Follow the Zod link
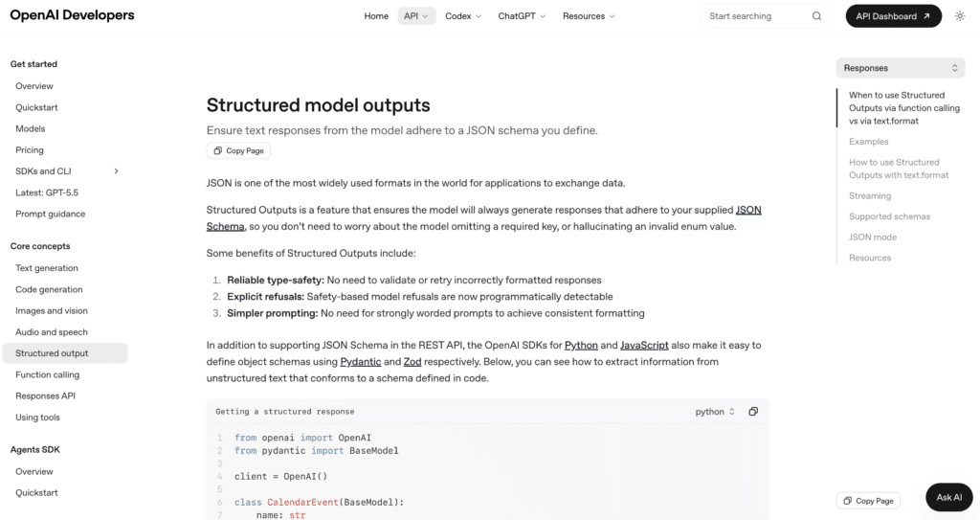 click(412, 362)
